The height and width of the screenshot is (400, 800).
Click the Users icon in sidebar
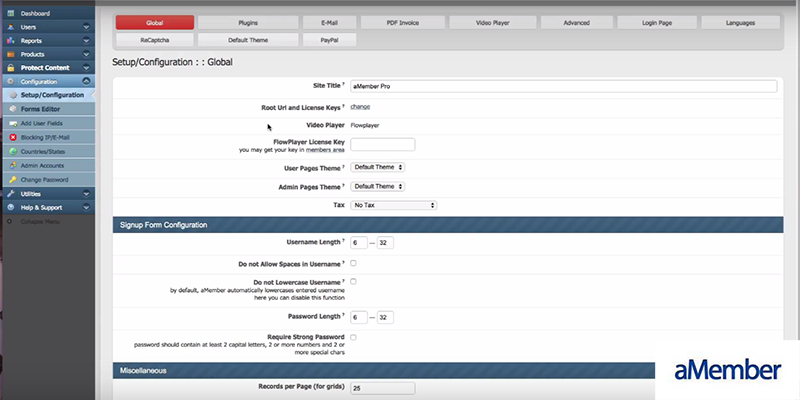[11, 26]
